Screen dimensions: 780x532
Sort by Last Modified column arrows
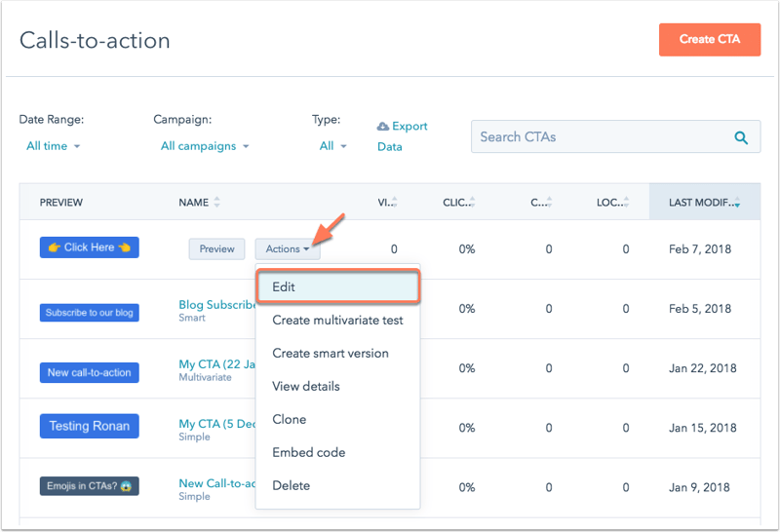point(737,202)
